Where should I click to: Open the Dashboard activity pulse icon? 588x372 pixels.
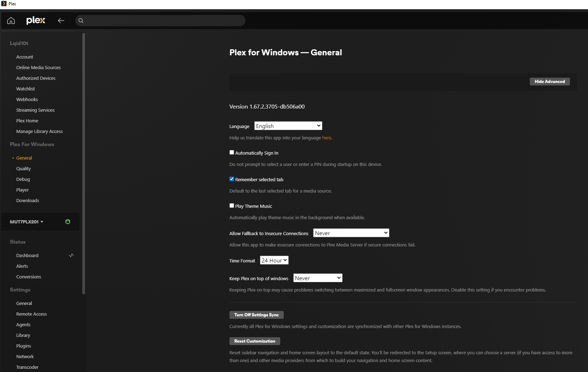[x=71, y=255]
